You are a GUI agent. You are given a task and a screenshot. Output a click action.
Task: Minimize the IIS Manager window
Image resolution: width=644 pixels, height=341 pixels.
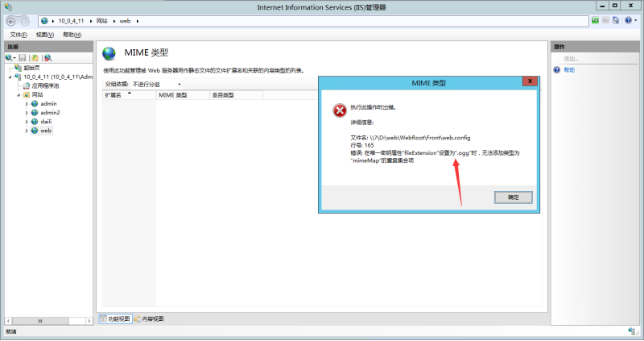tap(602, 6)
